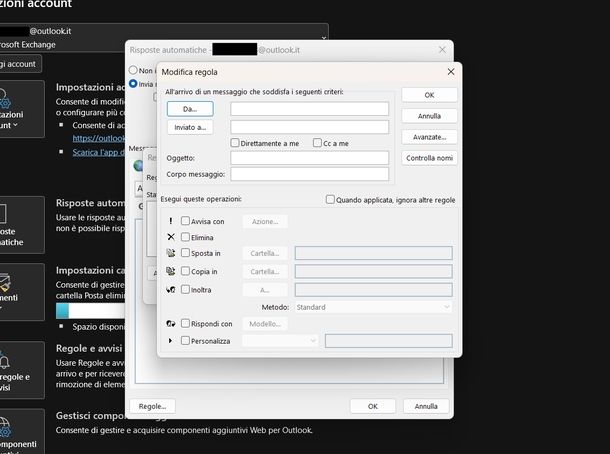This screenshot has width=610, height=454.
Task: Click the Da... sender button
Action: [190, 109]
